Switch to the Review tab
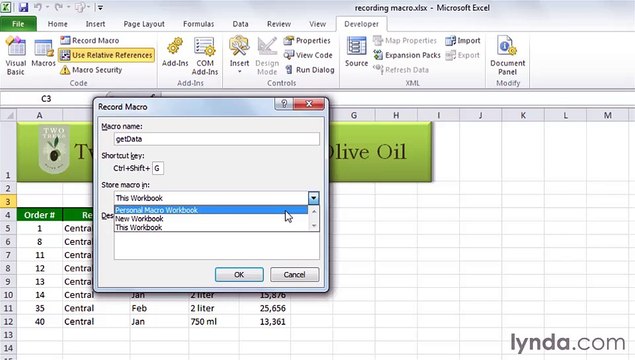The width and height of the screenshot is (635, 360). tap(279, 24)
